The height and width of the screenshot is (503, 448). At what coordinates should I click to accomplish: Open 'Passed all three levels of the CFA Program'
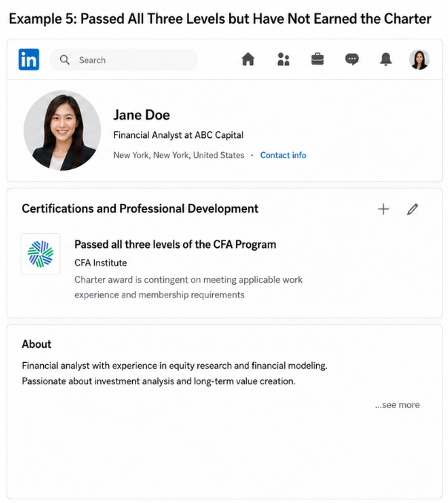coord(175,244)
